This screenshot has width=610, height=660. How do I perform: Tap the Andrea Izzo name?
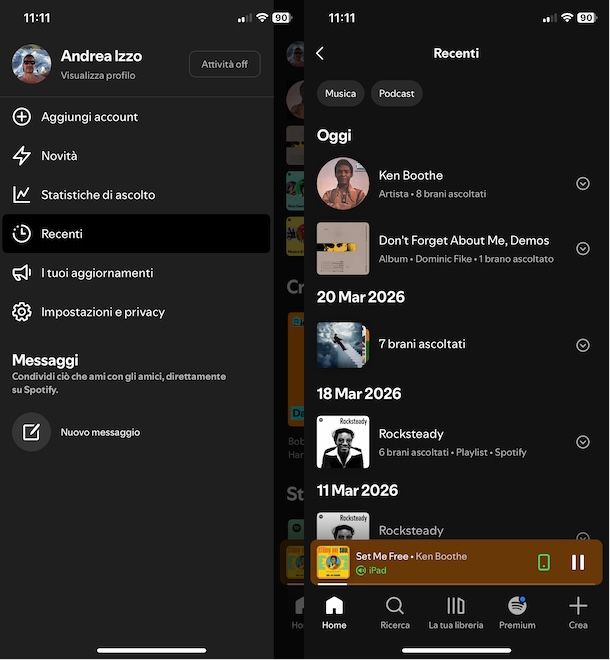pos(101,56)
